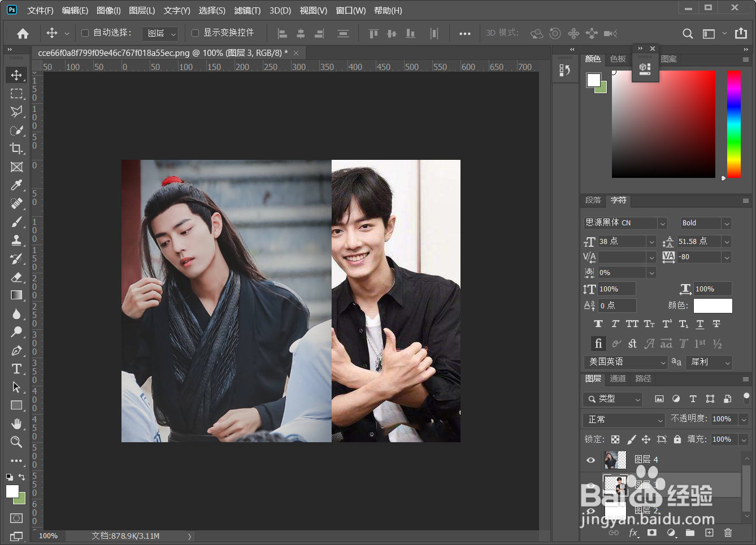Switch to the 通道 tab
756x545 pixels.
pyautogui.click(x=618, y=378)
